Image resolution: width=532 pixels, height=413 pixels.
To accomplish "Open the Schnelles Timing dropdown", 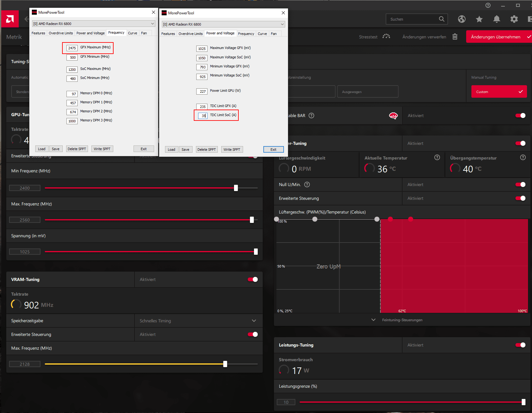I will (198, 321).
